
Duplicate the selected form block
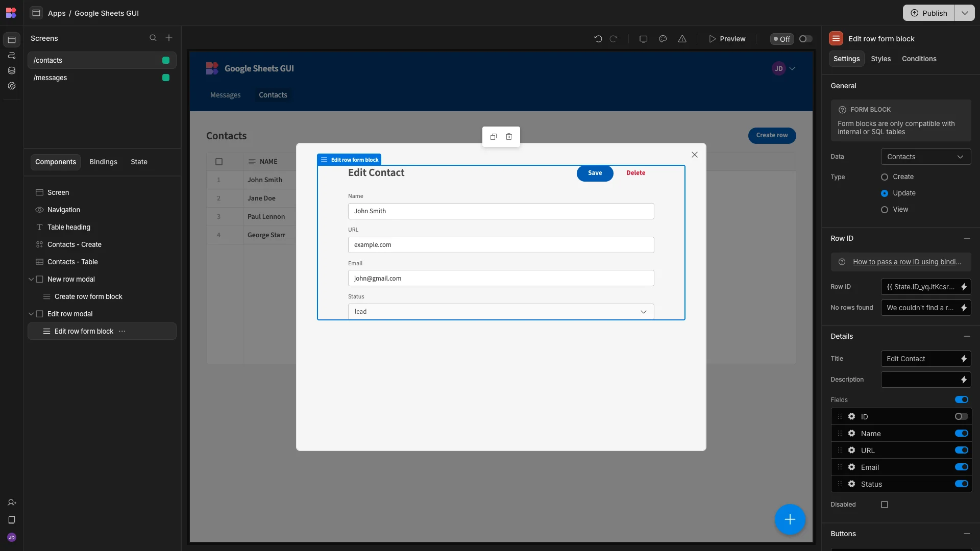coord(494,137)
